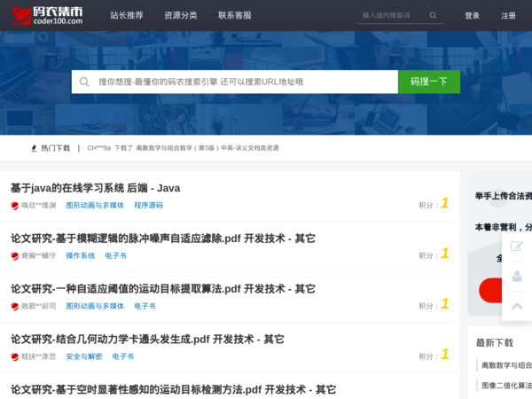Screen dimensions: 532x399
Task: Click the user profile icon in floating sidebar
Action: click(517, 276)
